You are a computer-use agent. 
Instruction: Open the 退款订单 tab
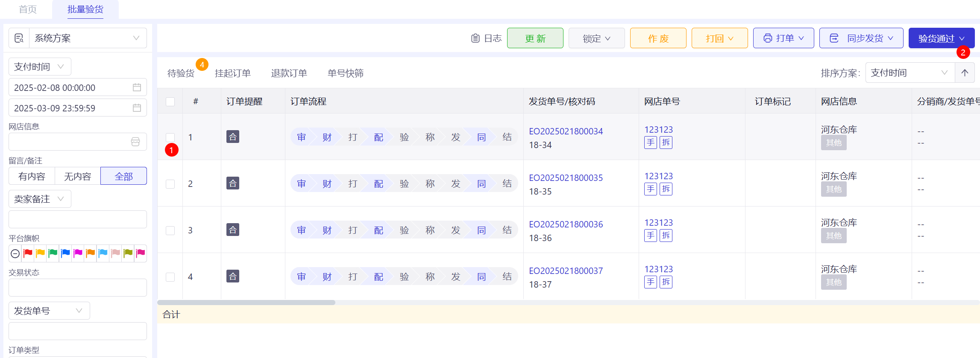(x=289, y=73)
